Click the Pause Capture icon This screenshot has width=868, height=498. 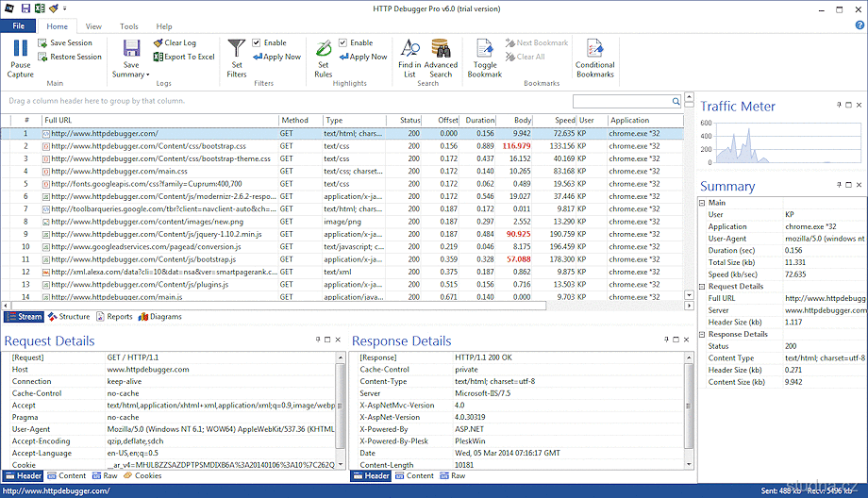(x=20, y=49)
